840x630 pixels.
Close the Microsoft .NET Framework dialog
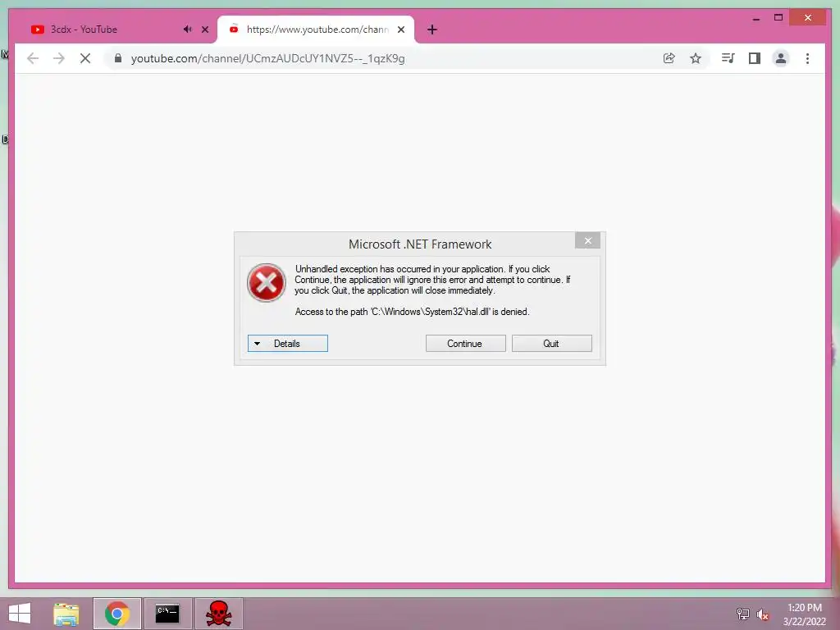tap(587, 240)
